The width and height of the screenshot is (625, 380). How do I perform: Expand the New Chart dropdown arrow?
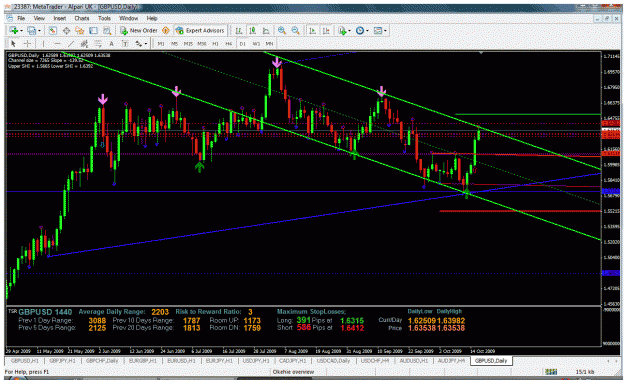pos(21,31)
